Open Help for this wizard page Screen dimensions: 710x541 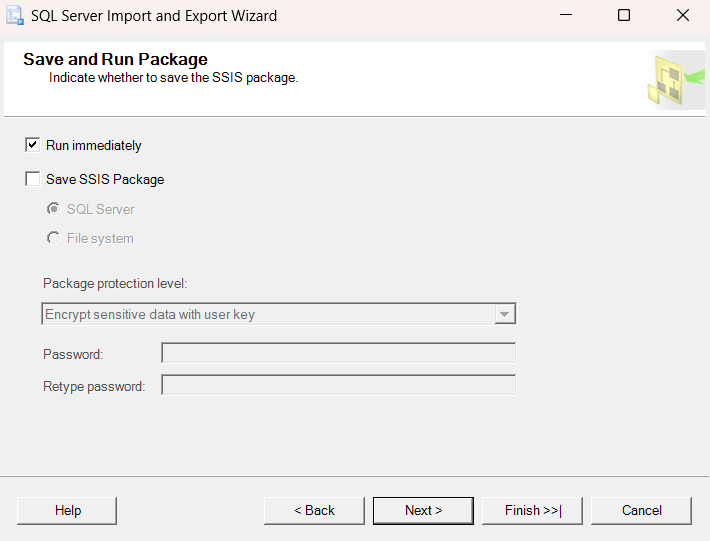click(x=68, y=511)
